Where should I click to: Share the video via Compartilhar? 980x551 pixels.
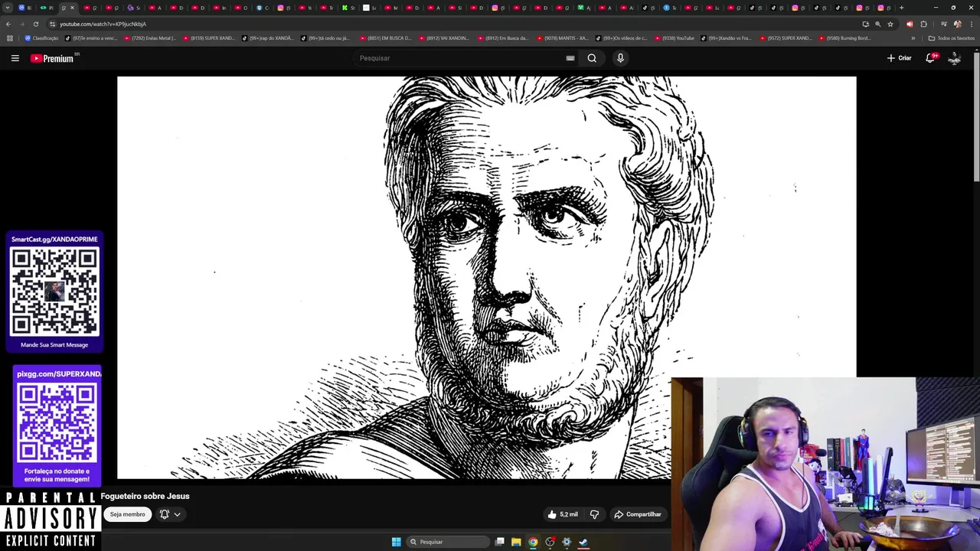(638, 514)
